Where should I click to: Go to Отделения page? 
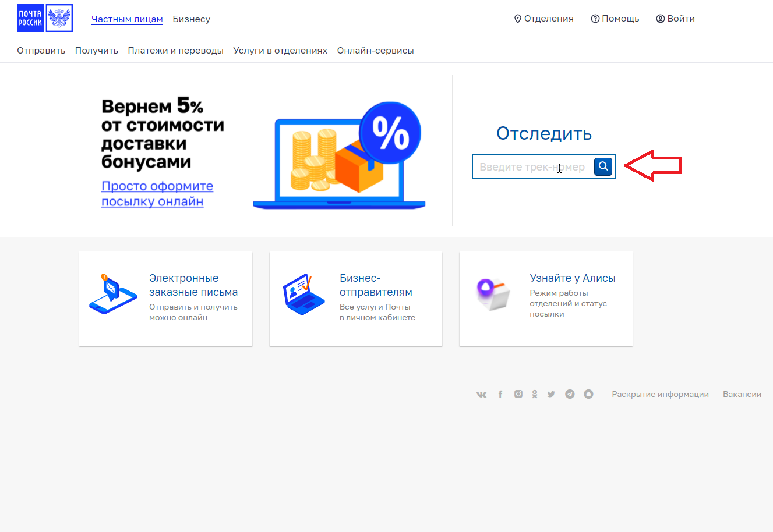pyautogui.click(x=543, y=19)
